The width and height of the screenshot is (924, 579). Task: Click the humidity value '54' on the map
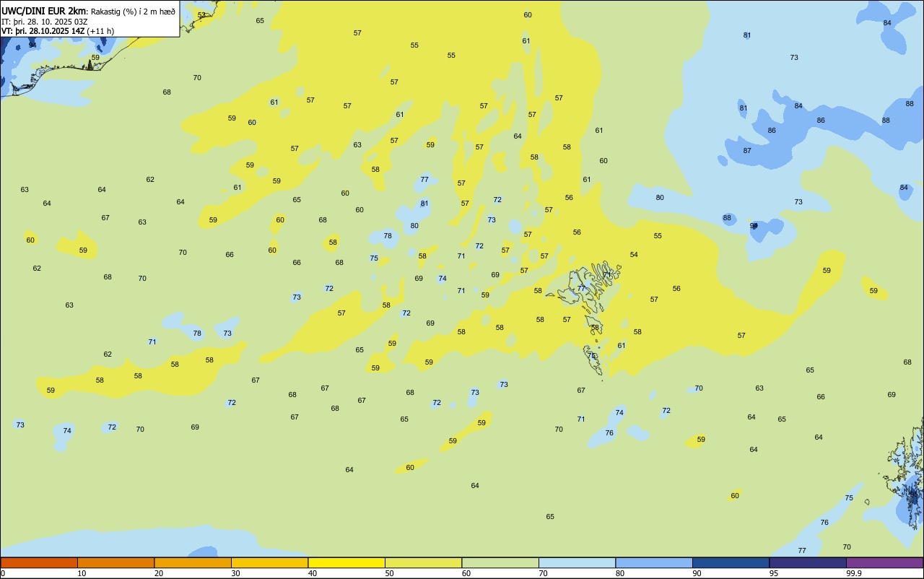634,255
